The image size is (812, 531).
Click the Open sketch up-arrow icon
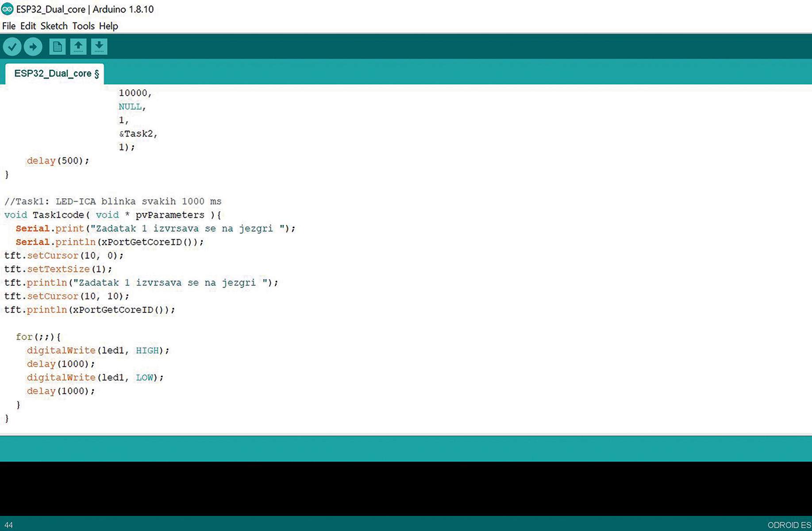(78, 46)
